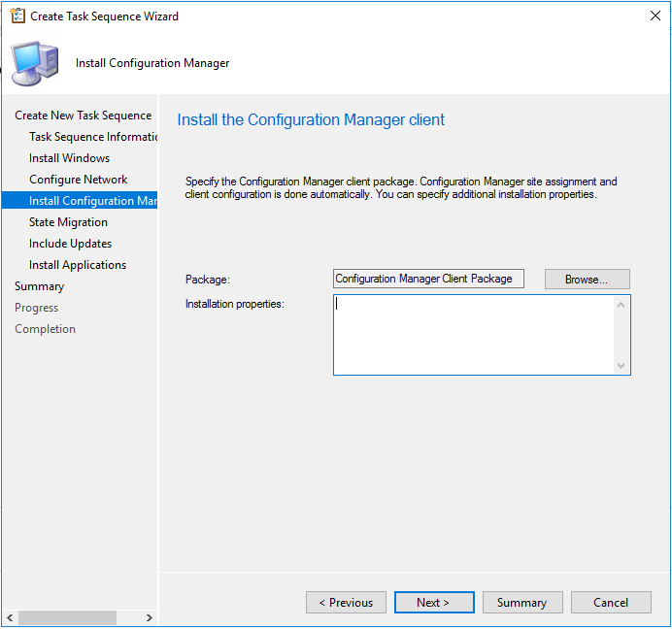The width and height of the screenshot is (672, 629).
Task: Select Install Configuration Manager step
Action: 80,201
